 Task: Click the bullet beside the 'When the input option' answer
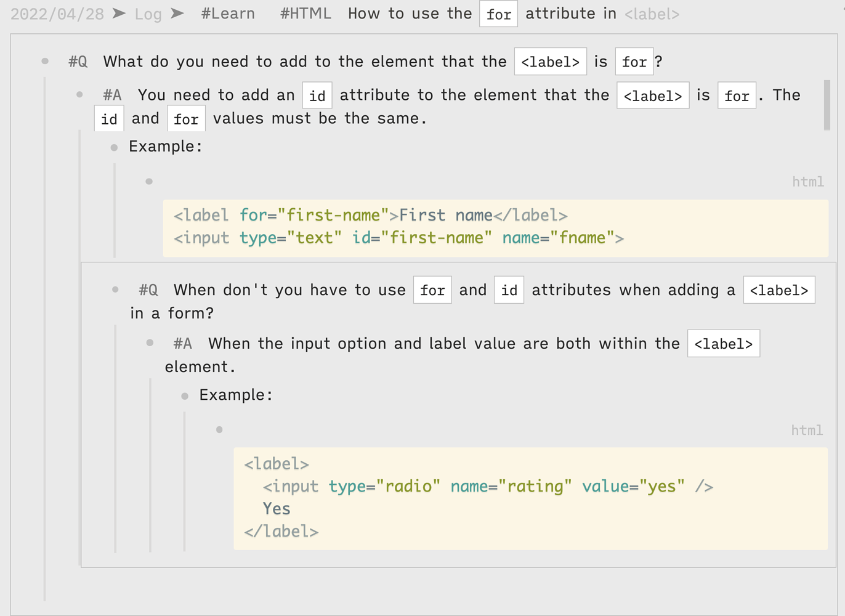click(x=150, y=342)
